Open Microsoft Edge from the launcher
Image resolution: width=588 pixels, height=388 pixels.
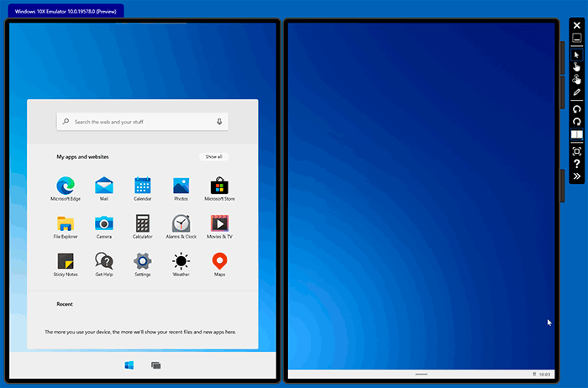[65, 186]
